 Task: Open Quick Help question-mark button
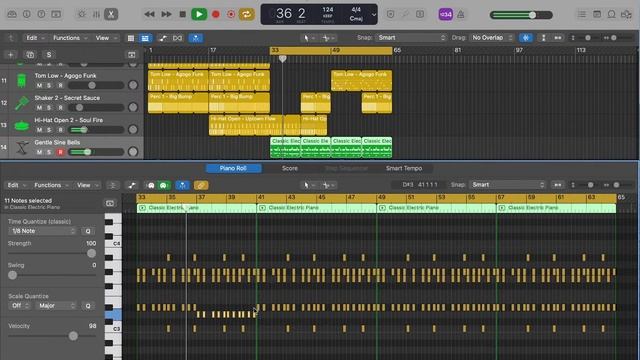[41, 14]
